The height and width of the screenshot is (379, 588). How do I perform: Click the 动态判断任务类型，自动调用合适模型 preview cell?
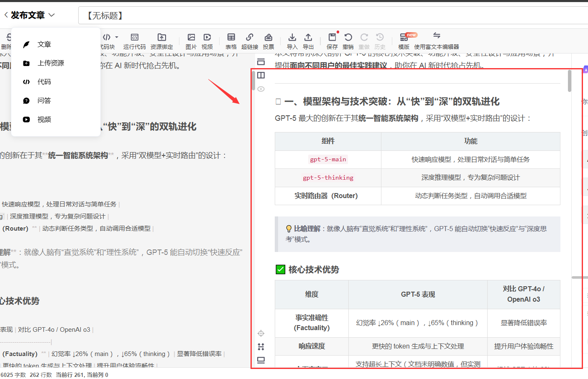(470, 196)
